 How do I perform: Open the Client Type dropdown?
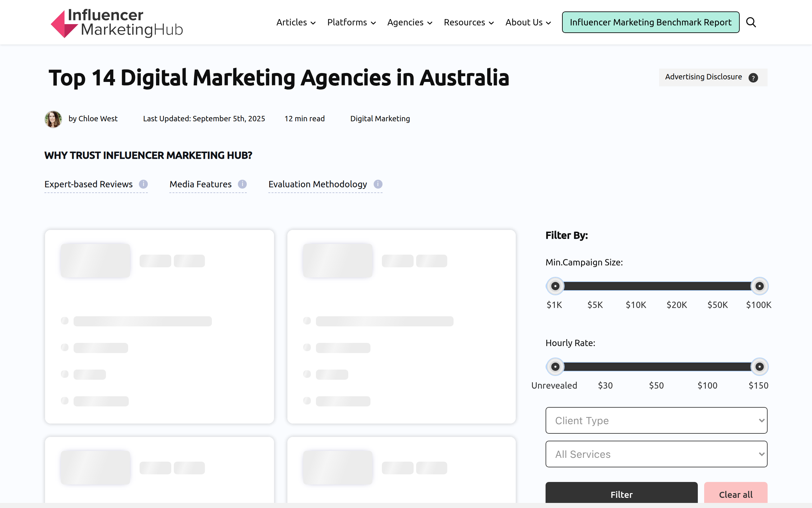pyautogui.click(x=656, y=420)
